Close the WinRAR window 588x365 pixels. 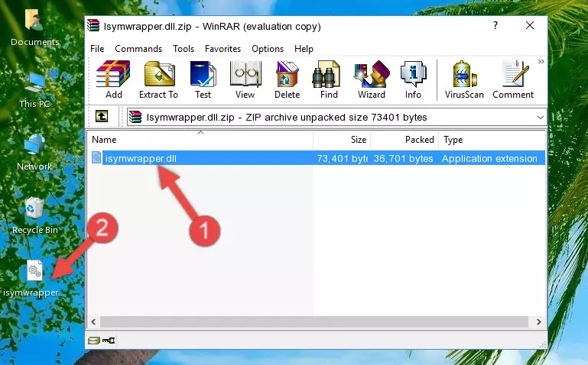(530, 25)
